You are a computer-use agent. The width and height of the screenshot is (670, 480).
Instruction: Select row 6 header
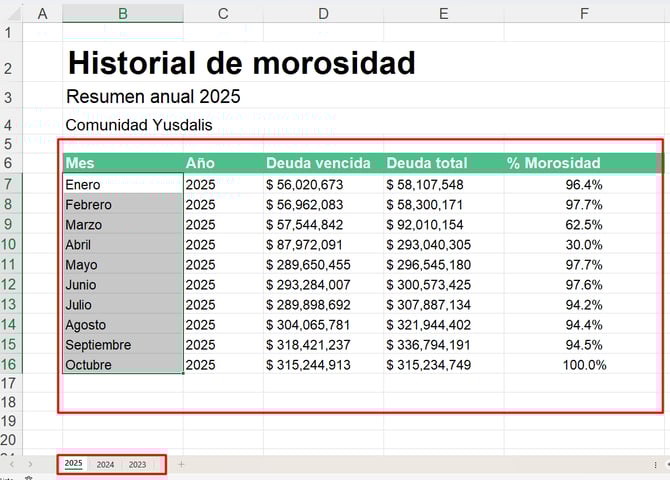click(10, 163)
